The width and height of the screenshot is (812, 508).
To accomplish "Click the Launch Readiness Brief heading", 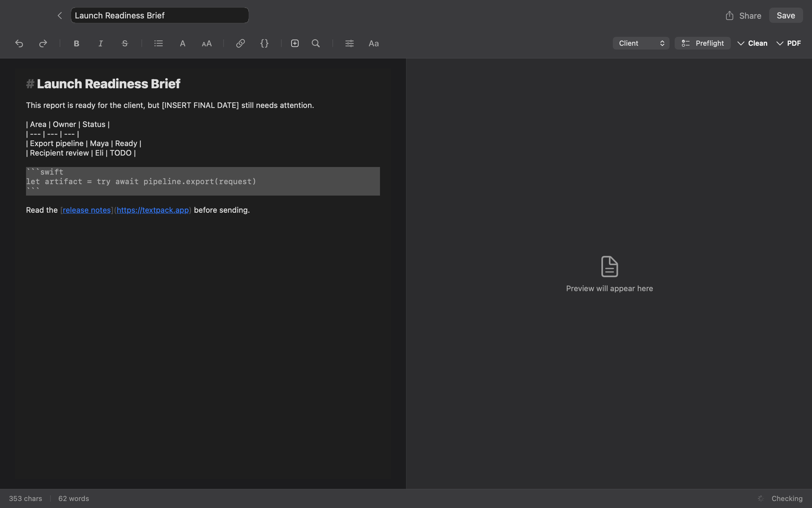I will [108, 84].
